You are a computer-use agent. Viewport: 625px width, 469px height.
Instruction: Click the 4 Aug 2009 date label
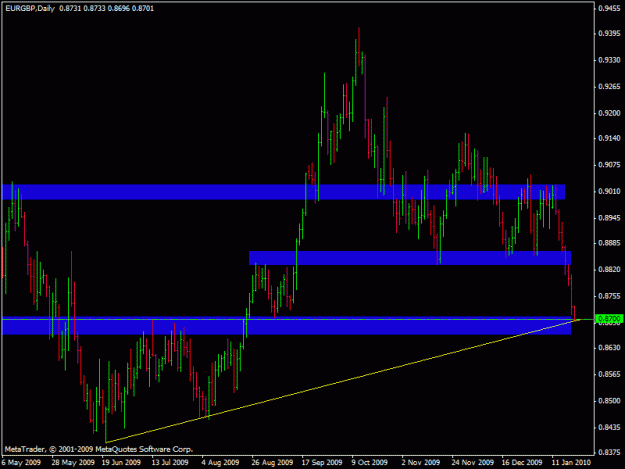(220, 463)
